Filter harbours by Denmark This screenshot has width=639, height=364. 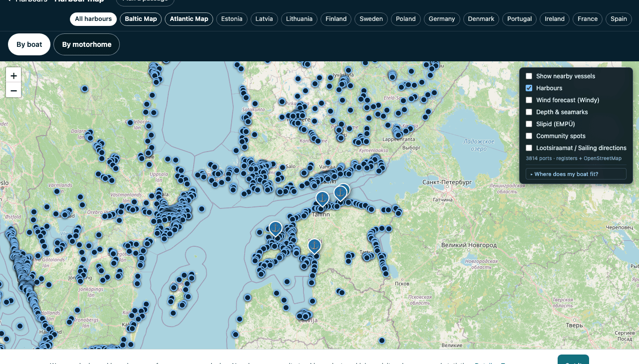coord(481,19)
